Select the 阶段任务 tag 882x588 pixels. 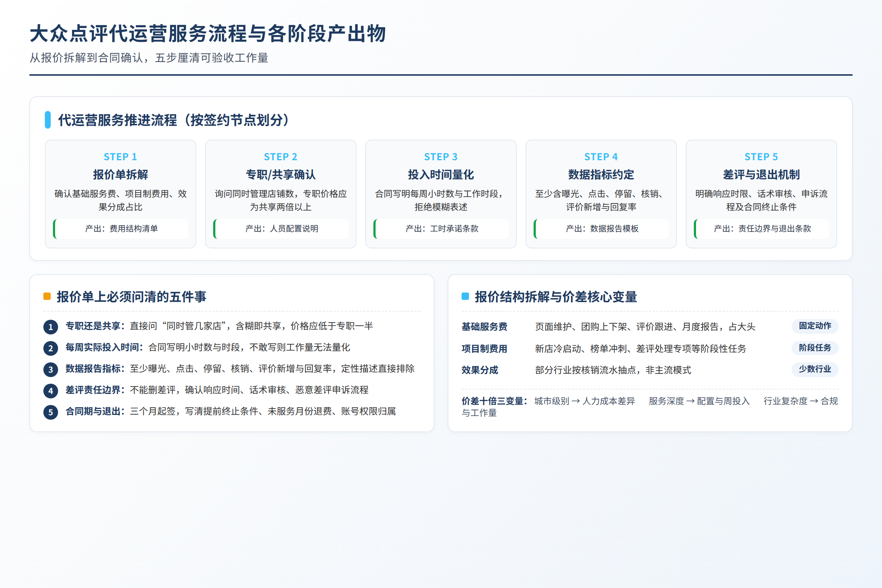pyautogui.click(x=815, y=348)
